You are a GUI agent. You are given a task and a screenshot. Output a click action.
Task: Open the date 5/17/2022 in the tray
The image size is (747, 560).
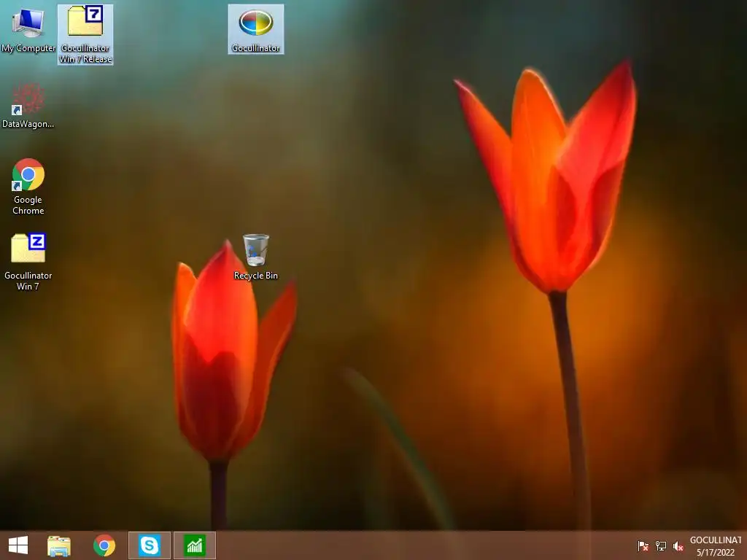click(x=716, y=553)
